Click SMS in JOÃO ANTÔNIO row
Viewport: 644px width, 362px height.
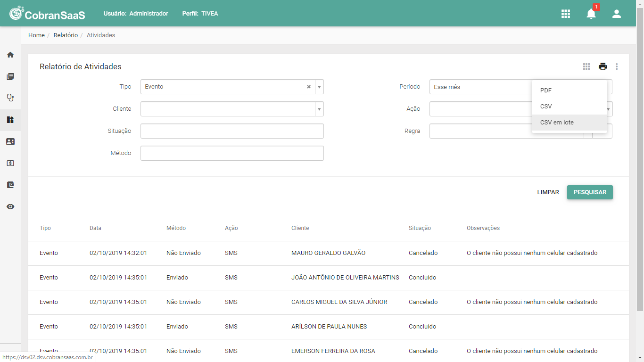(x=231, y=278)
